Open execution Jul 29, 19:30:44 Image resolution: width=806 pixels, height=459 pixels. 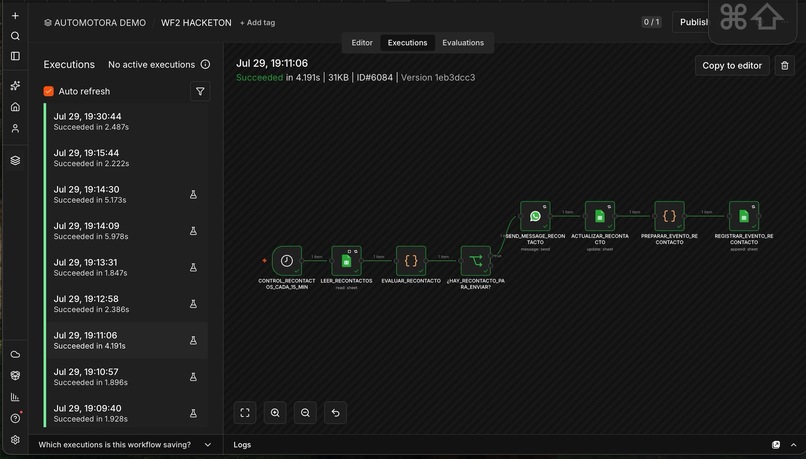click(126, 121)
